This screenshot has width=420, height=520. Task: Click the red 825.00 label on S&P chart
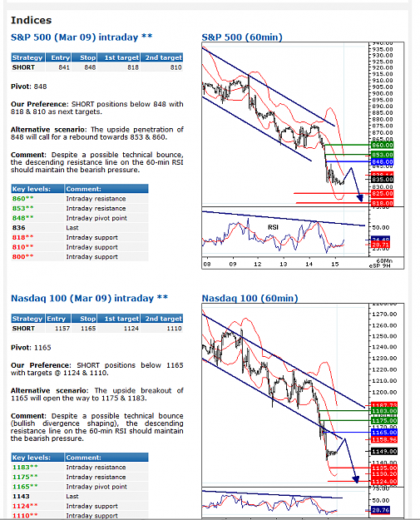click(x=382, y=193)
